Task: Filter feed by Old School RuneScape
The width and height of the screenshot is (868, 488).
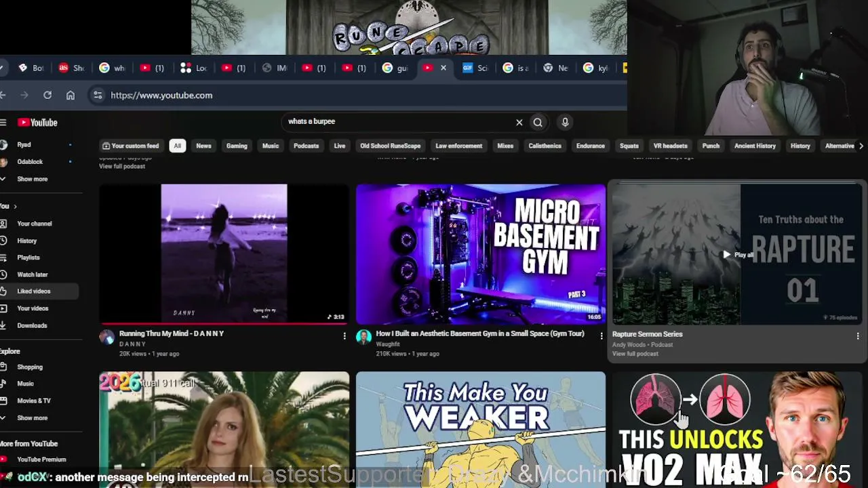Action: point(390,146)
